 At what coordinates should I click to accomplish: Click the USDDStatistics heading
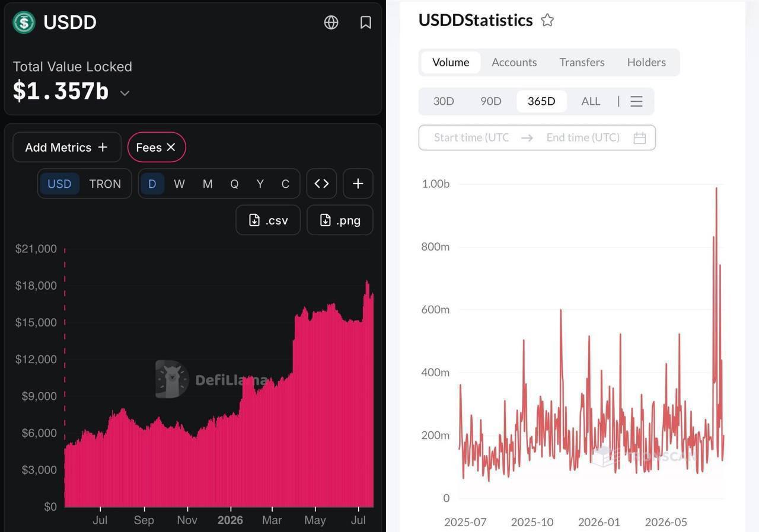[x=476, y=20]
